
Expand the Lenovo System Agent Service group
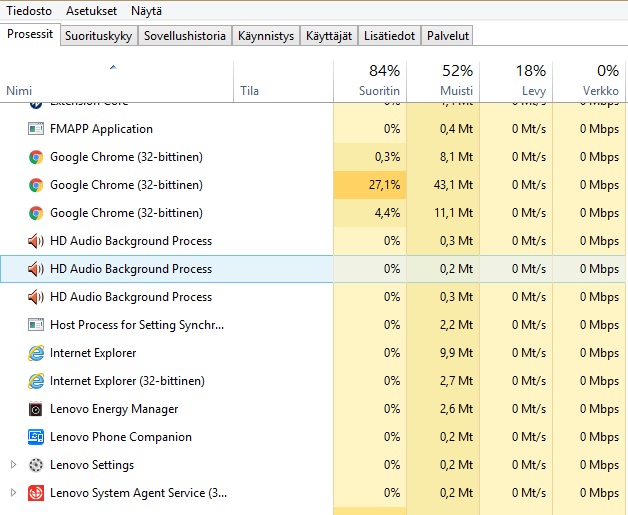pos(13,493)
